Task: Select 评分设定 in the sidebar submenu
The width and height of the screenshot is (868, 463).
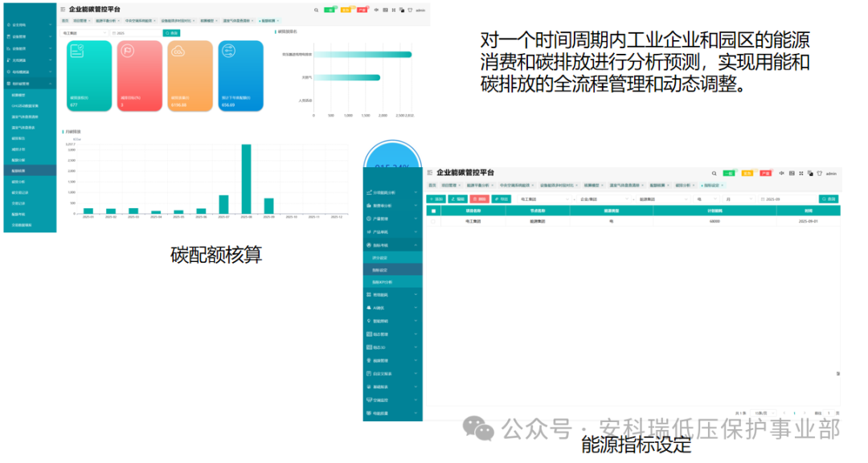Action: (x=392, y=258)
